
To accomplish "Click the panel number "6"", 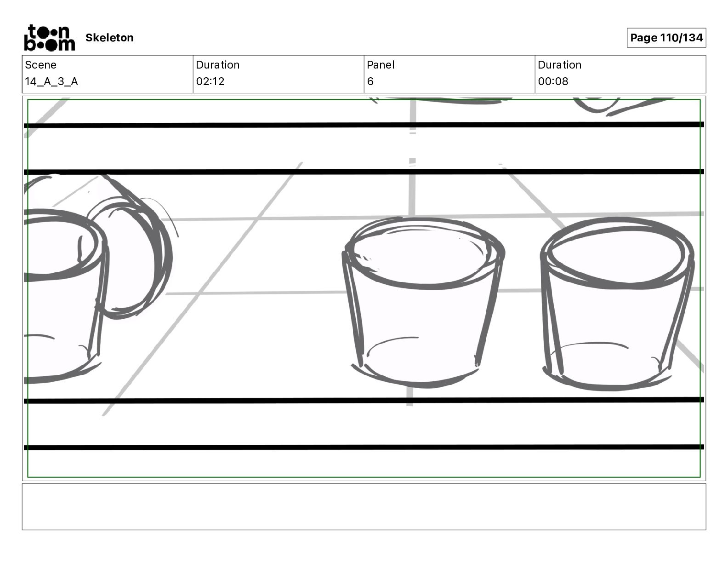I will click(370, 81).
